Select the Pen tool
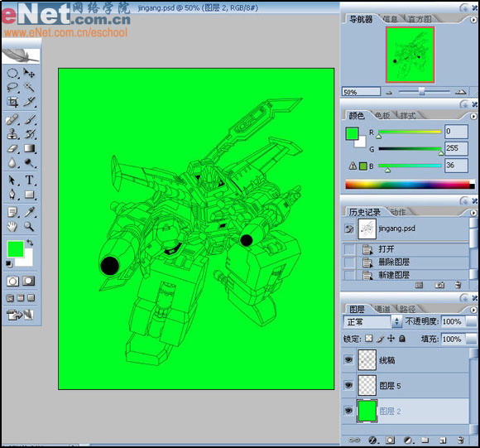Screen dimensions: 480x448 point(12,195)
